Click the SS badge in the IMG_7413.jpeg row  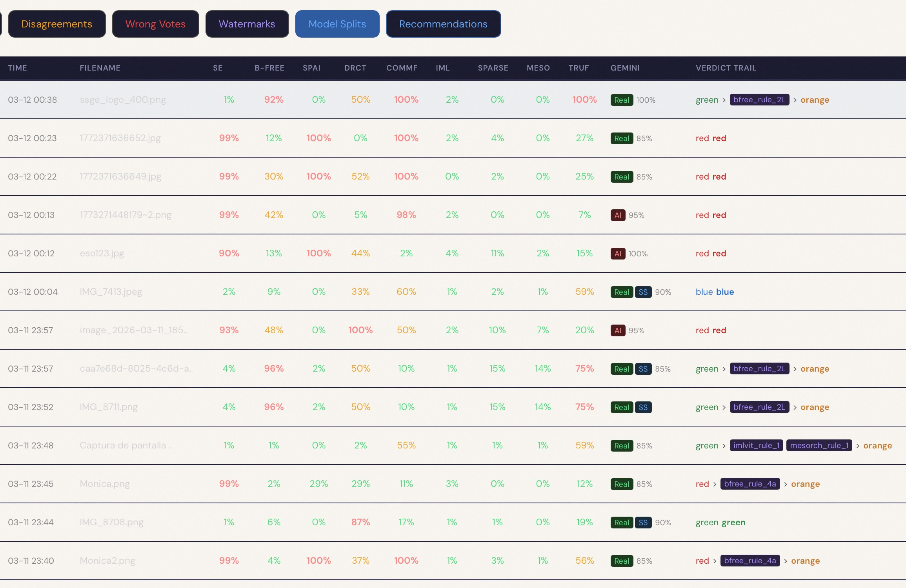(643, 292)
